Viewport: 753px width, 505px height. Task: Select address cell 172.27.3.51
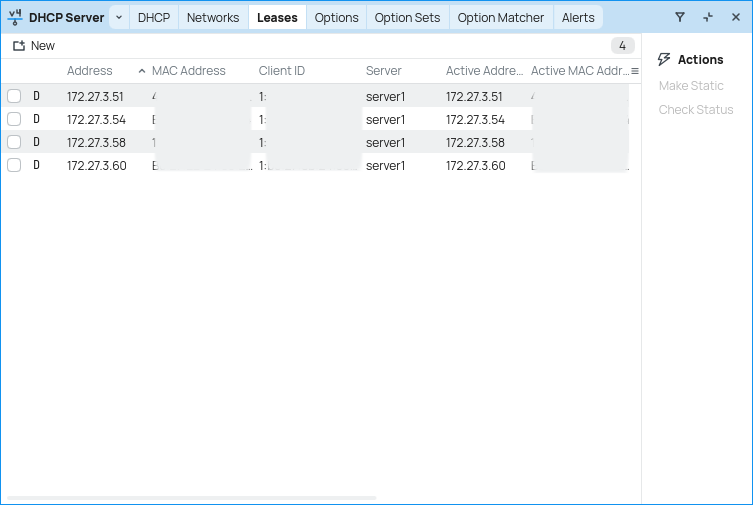tap(95, 96)
